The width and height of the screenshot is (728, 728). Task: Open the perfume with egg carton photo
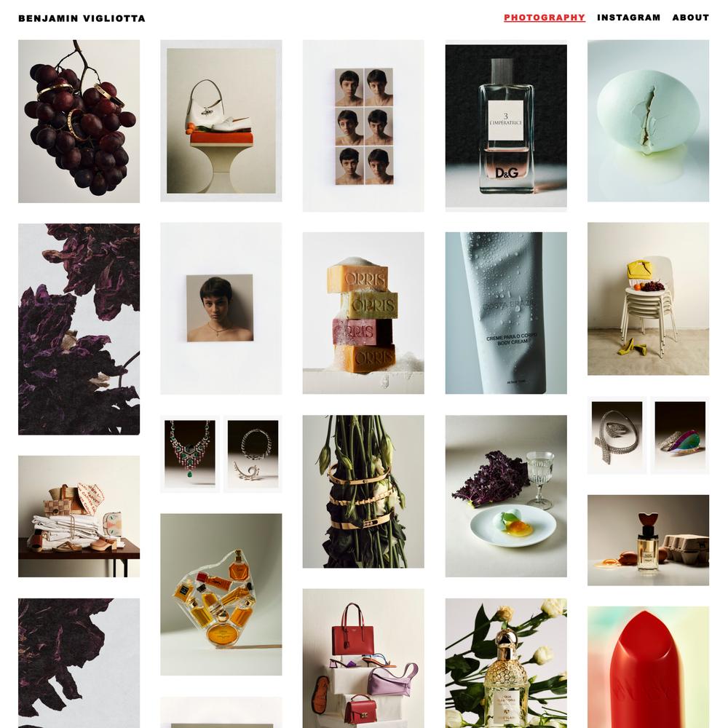[648, 540]
